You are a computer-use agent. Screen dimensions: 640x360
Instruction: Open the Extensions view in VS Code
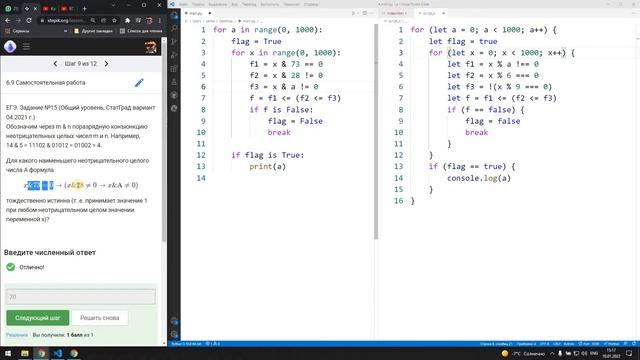point(174,69)
